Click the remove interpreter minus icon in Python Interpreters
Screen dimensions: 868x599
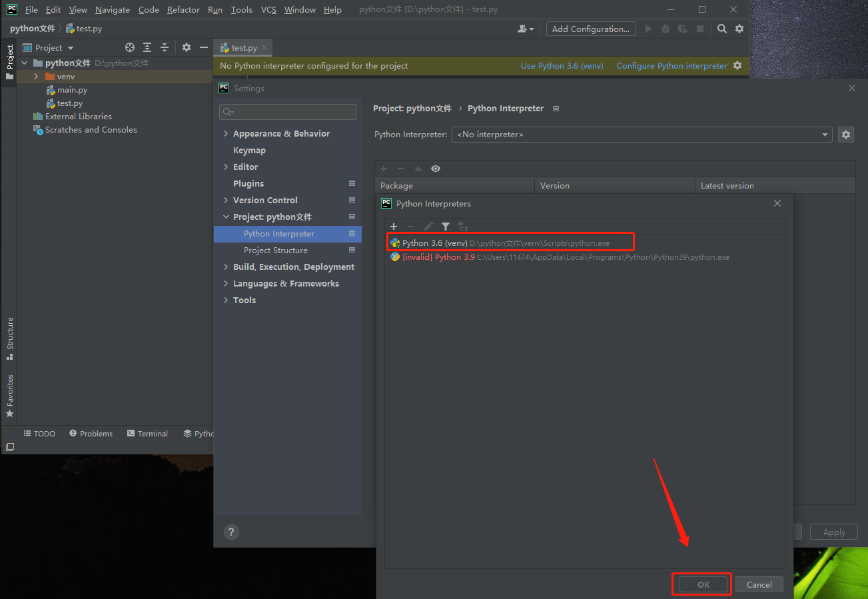(411, 227)
